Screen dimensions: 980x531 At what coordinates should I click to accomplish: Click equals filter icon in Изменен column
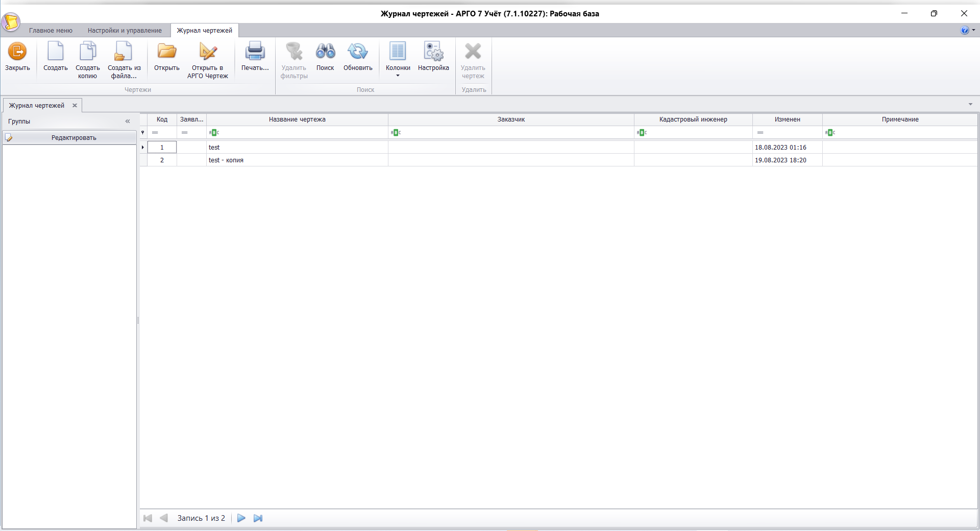761,133
